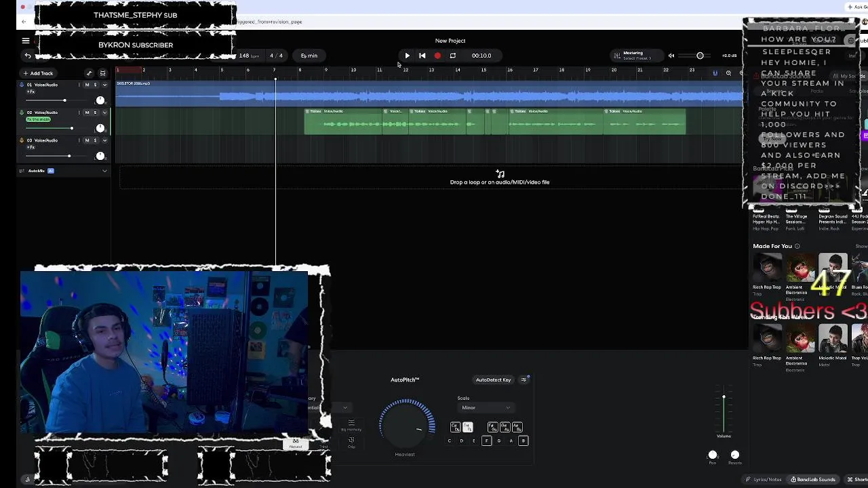Toggle the snap magnet icon in timeline

(715, 73)
